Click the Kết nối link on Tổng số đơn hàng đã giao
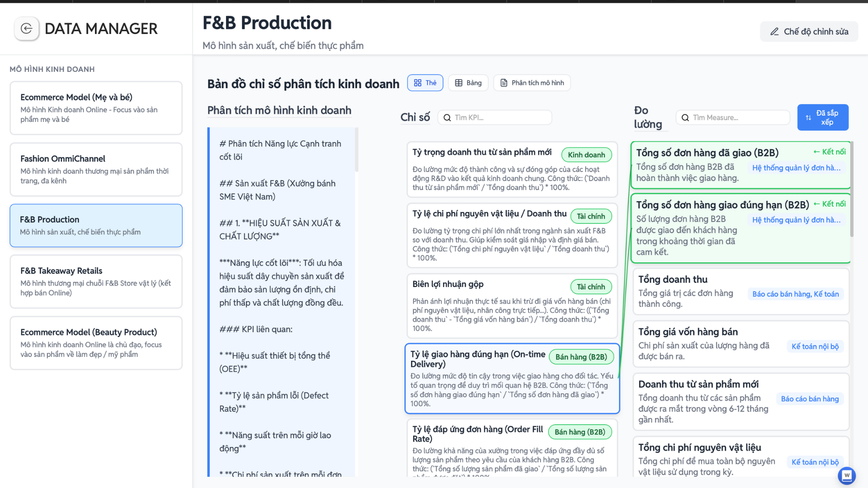The height and width of the screenshot is (488, 868). (829, 152)
